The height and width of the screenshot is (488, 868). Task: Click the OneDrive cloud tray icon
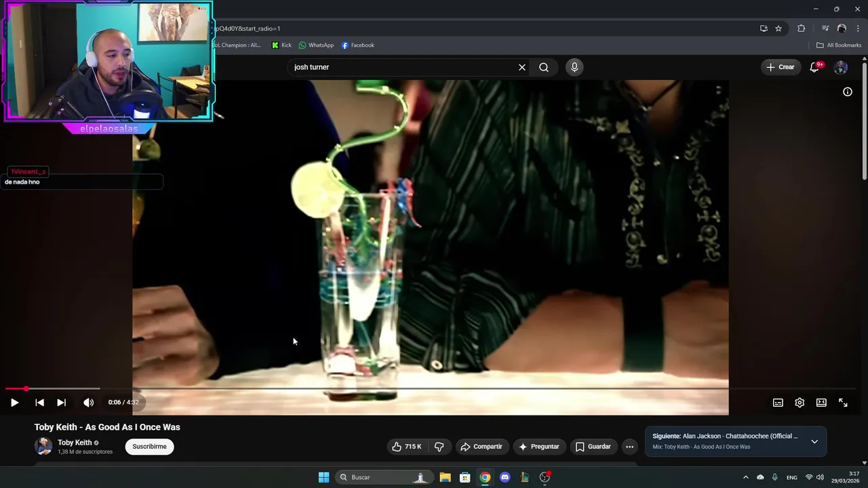[x=760, y=477]
